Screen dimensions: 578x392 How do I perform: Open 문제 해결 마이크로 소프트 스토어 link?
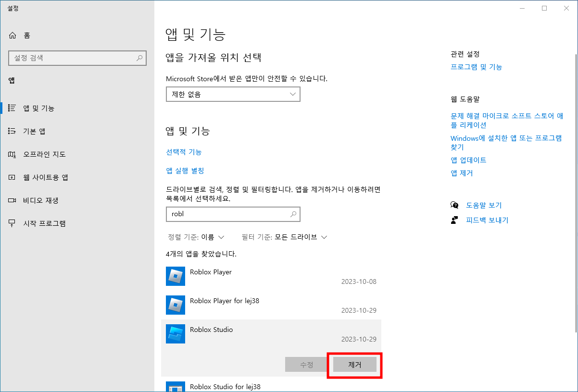point(507,120)
